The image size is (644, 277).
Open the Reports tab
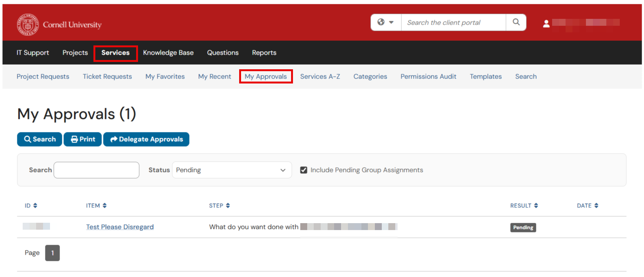[x=264, y=53]
